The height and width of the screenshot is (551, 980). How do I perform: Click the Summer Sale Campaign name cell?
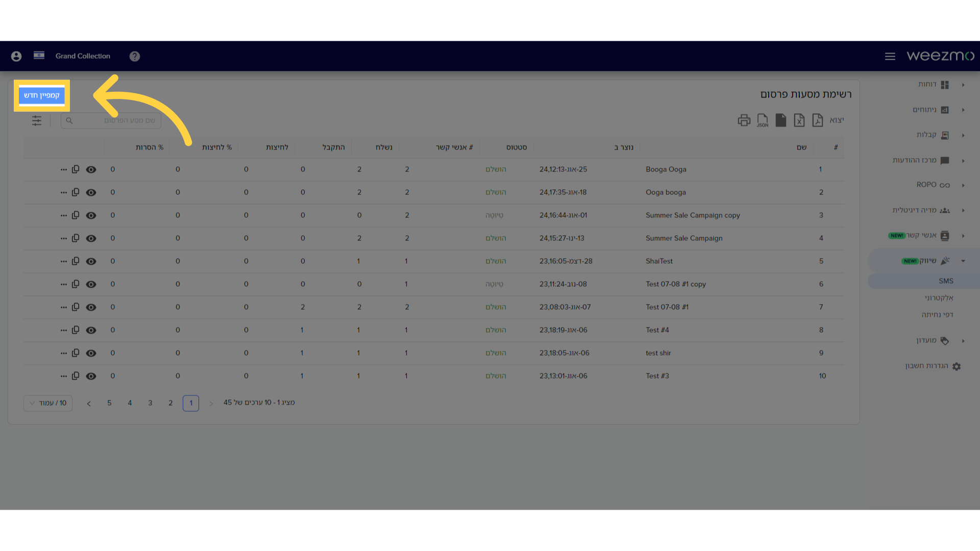coord(684,238)
